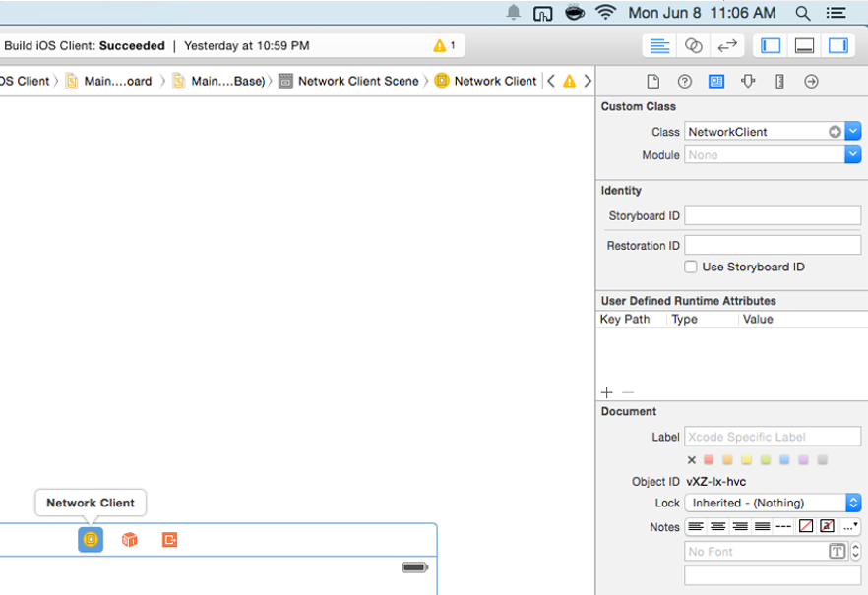
Task: Click the Type column header
Action: click(684, 319)
